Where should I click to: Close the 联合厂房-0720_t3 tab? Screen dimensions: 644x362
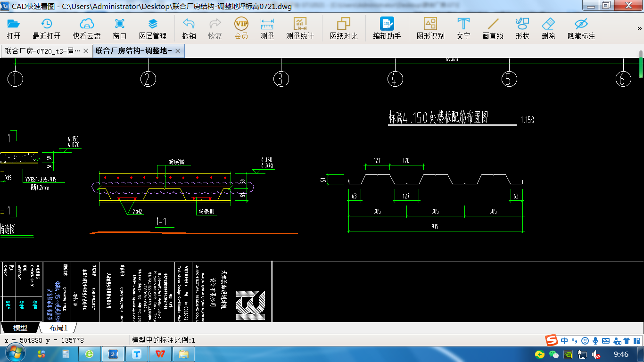tap(86, 51)
